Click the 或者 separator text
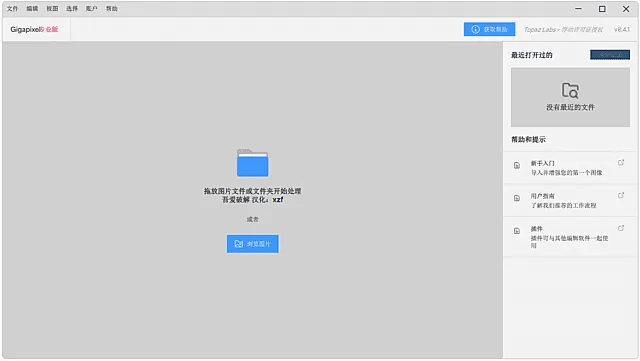The image size is (640, 361). click(253, 219)
